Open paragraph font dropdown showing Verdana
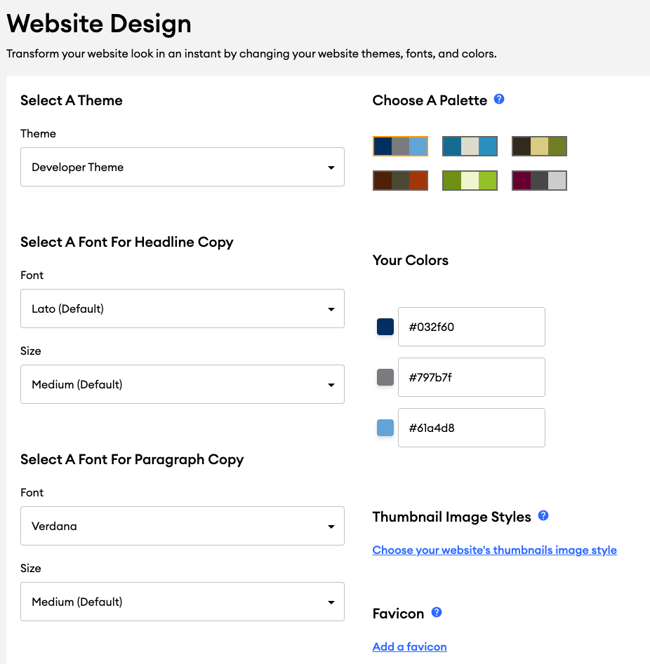 tap(183, 526)
